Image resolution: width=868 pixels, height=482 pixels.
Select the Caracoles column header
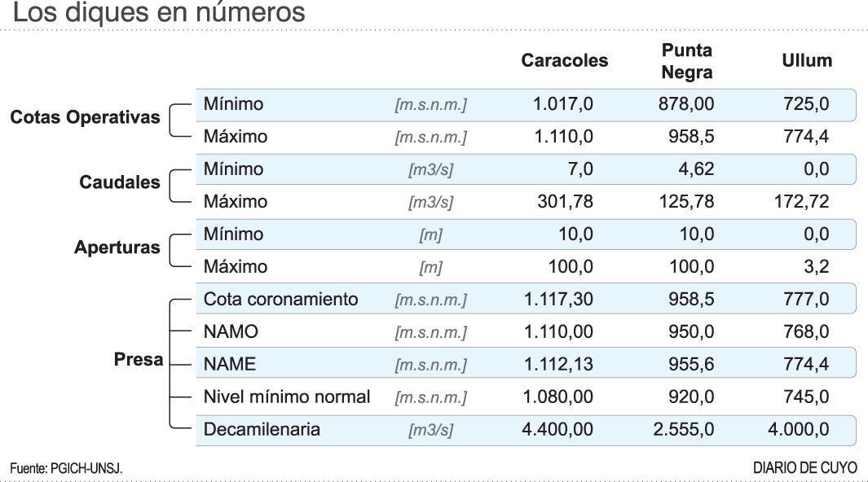click(x=565, y=62)
